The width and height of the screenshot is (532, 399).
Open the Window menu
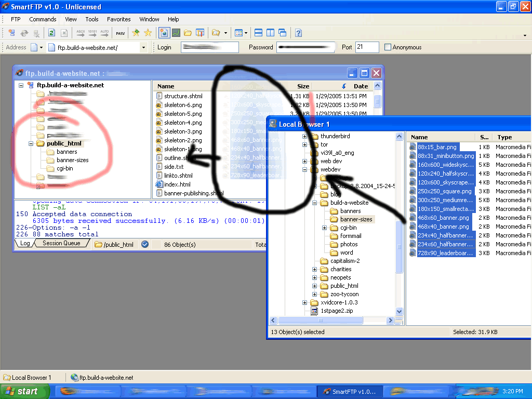point(149,19)
